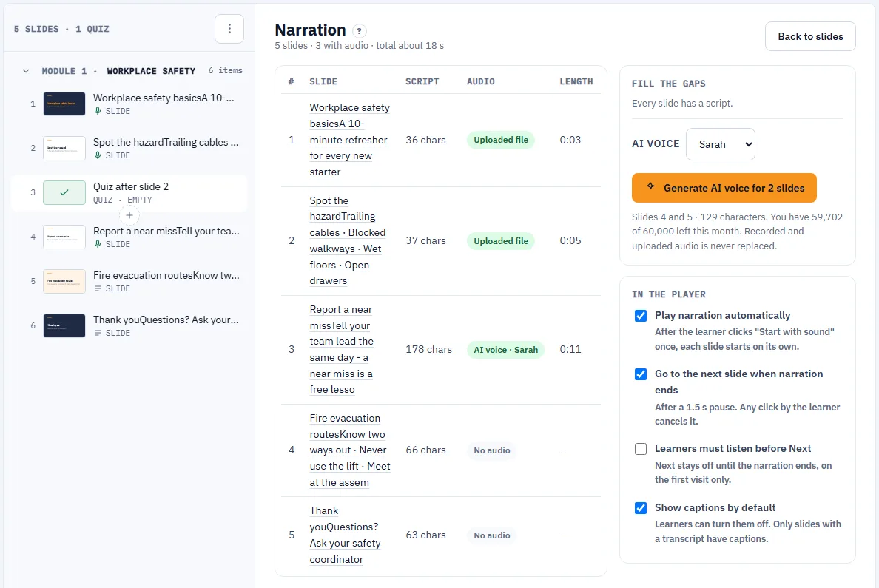
Task: Open the three-dot menu beside 5 Slides · 1 Quiz
Action: point(229,29)
